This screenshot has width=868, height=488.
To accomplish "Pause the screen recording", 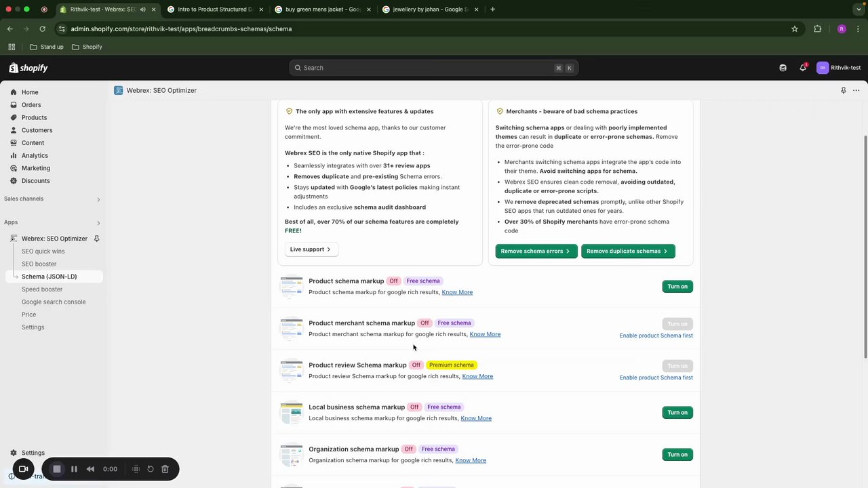I will pos(74,469).
